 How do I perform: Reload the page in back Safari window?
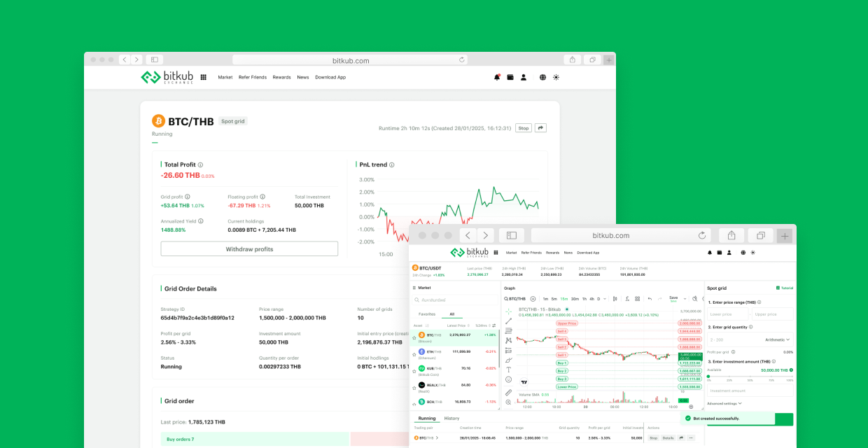pos(462,60)
